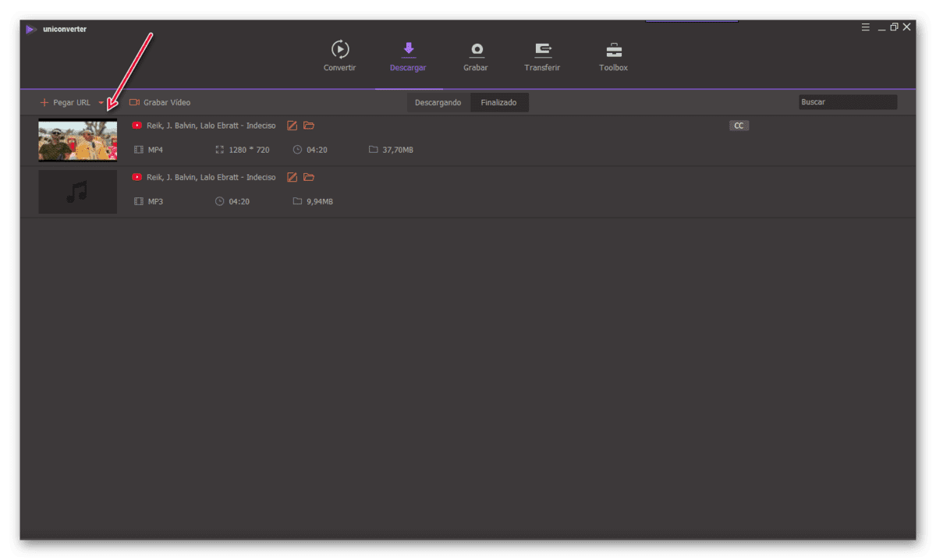Select the Descargar download section
Viewport: 936px width, 560px height.
point(408,56)
